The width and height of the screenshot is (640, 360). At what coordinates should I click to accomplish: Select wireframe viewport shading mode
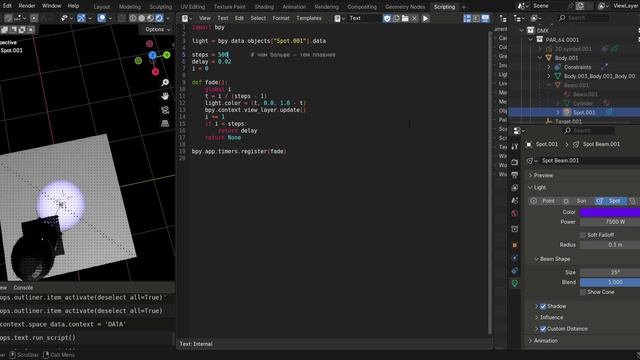pos(133,18)
